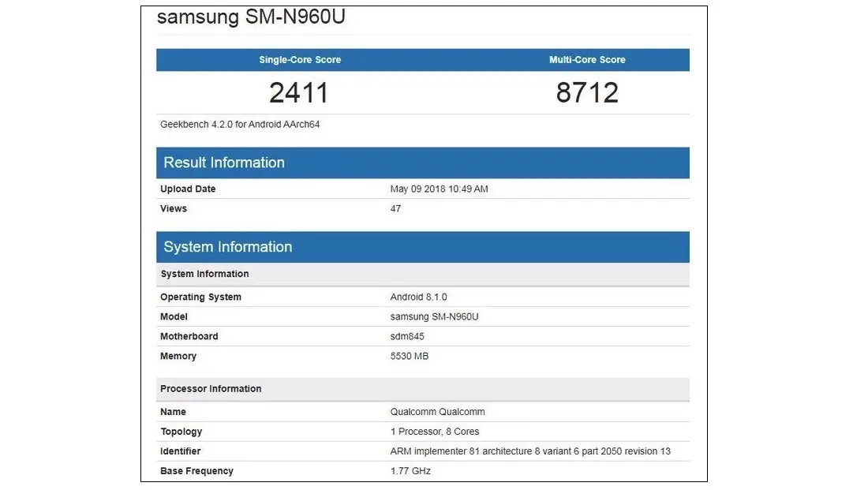Viewport: 868px width, 490px height.
Task: Select the Processor Information subheader
Action: click(423, 389)
